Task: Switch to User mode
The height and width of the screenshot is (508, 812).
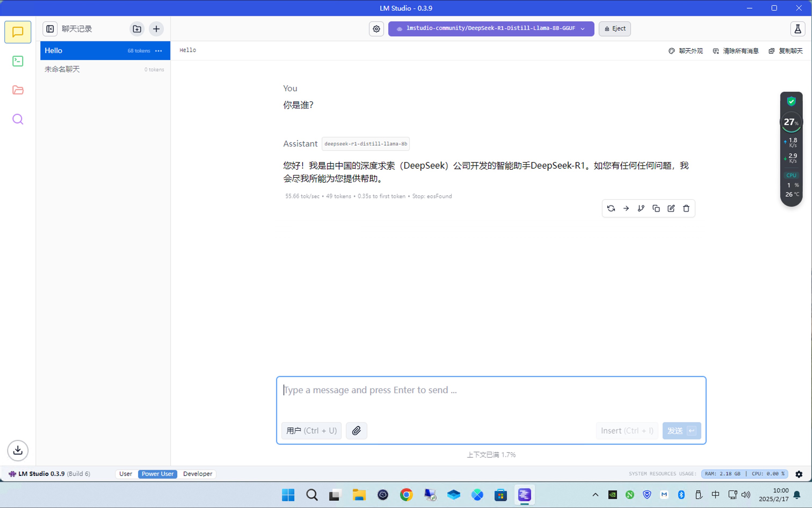Action: [x=125, y=474]
